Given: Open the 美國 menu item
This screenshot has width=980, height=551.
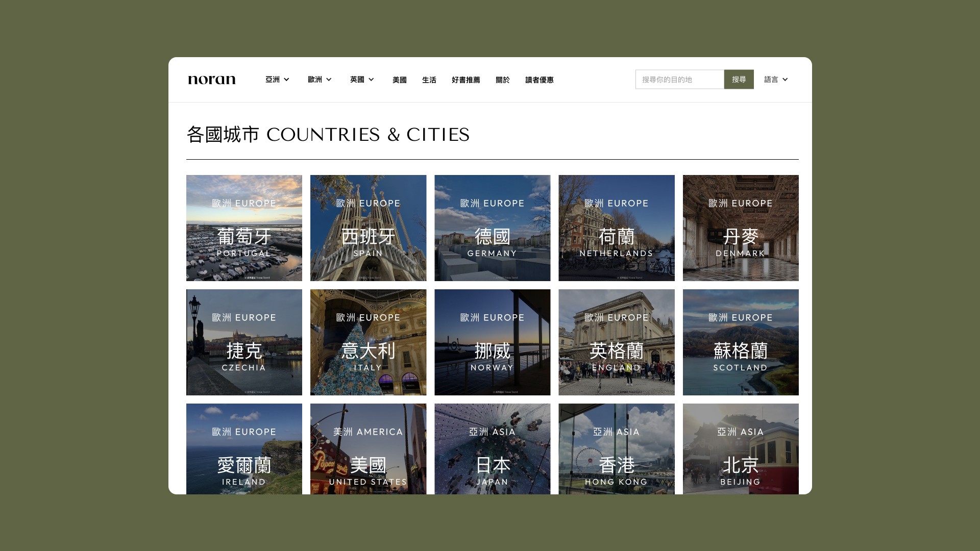Looking at the screenshot, I should pyautogui.click(x=399, y=80).
